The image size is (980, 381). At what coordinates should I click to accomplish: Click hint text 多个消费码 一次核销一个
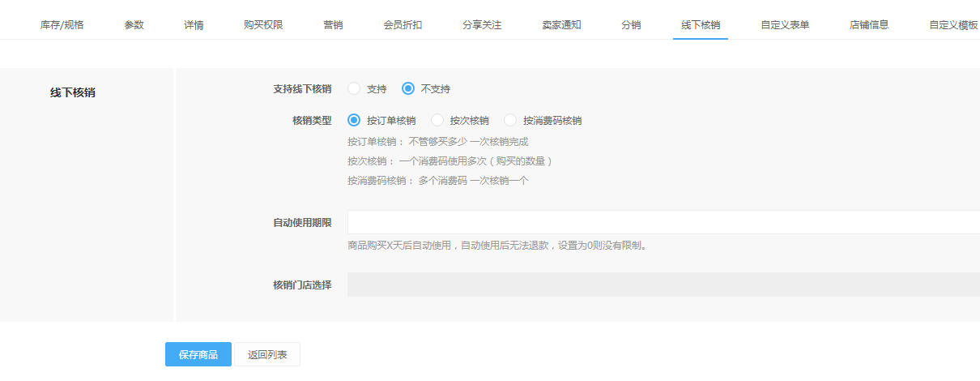coord(473,181)
